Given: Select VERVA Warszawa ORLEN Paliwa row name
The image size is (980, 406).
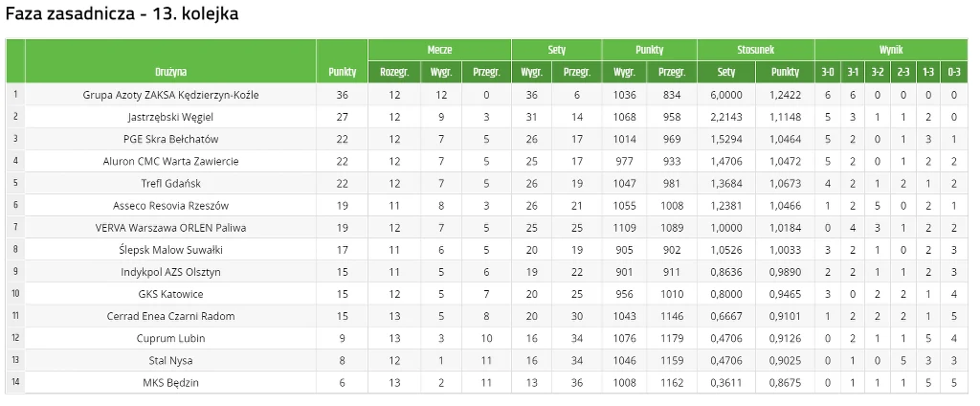Looking at the screenshot, I should (170, 227).
